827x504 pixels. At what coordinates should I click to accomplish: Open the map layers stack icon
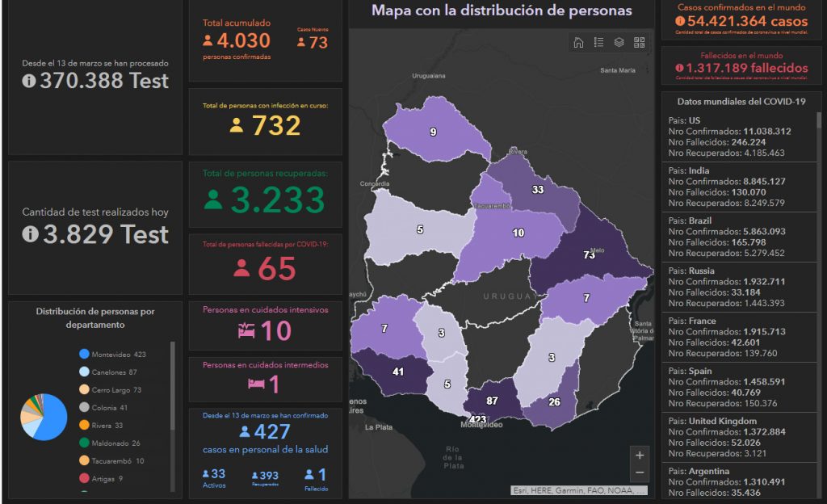[619, 43]
